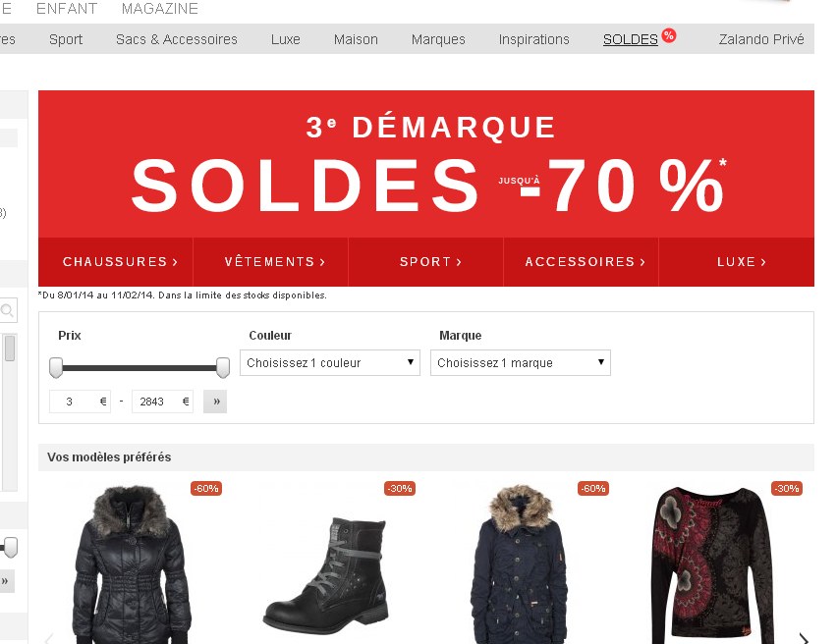This screenshot has height=644, width=837.
Task: Open the black lace-up boot thumbnail
Action: coord(326,573)
